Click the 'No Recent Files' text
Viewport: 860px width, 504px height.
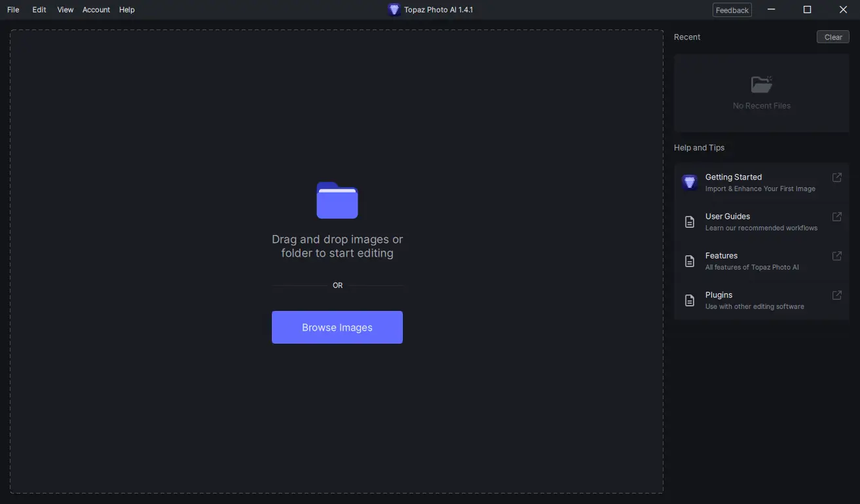pyautogui.click(x=762, y=106)
